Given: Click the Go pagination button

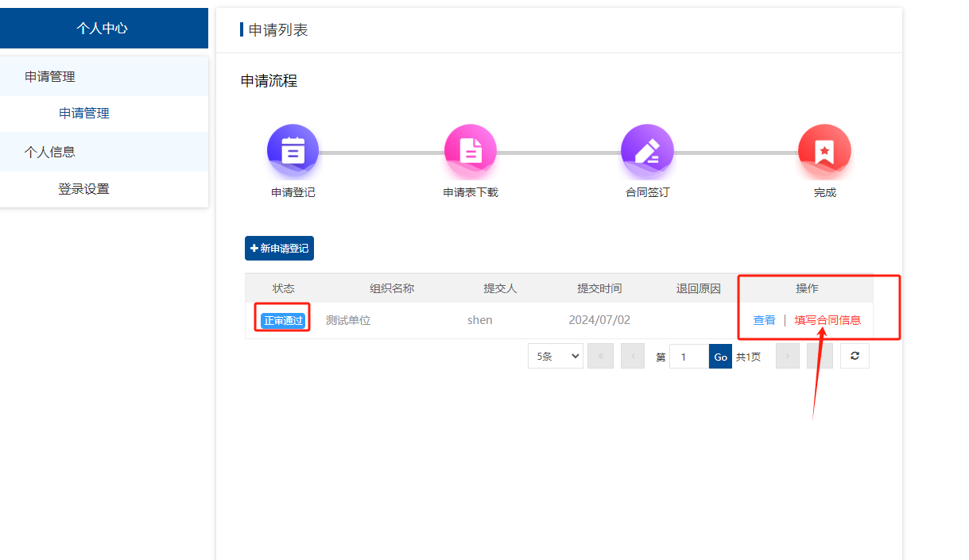Looking at the screenshot, I should [x=720, y=356].
